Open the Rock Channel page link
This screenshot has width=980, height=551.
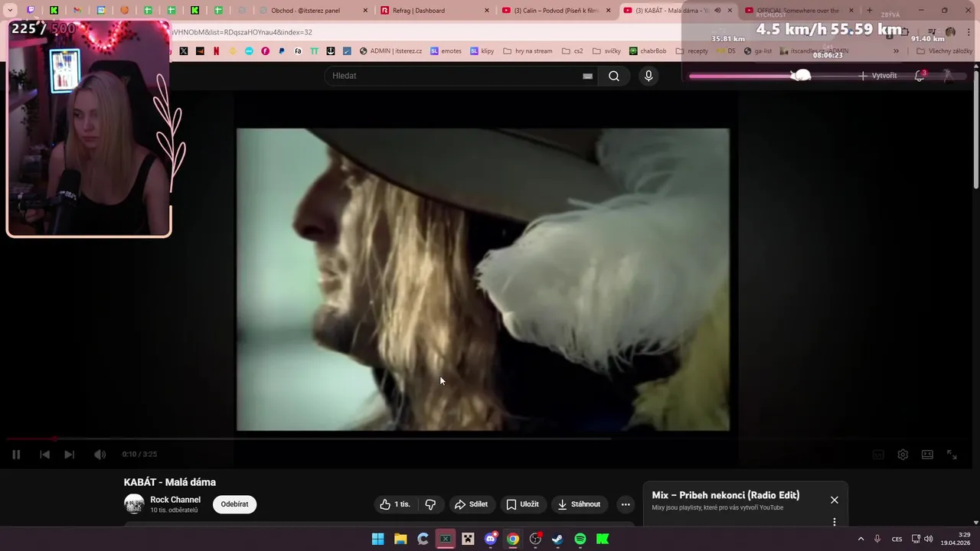pyautogui.click(x=175, y=500)
